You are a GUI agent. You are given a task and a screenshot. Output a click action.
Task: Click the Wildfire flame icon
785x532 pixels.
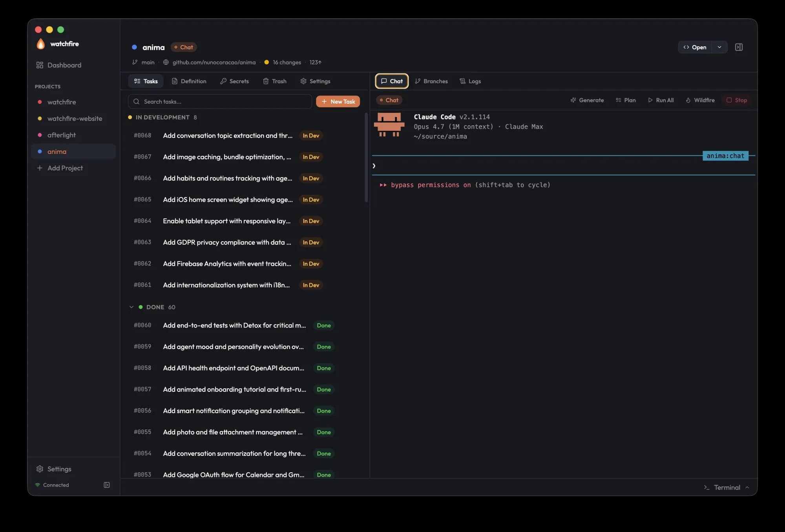tap(688, 100)
